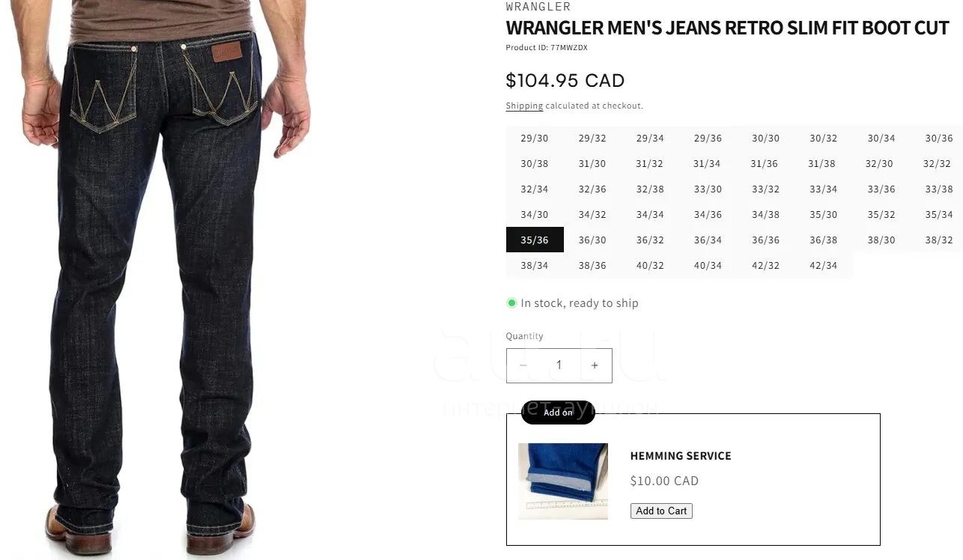Decrease quantity with the minus icon
The width and height of the screenshot is (963, 560).
pos(523,365)
